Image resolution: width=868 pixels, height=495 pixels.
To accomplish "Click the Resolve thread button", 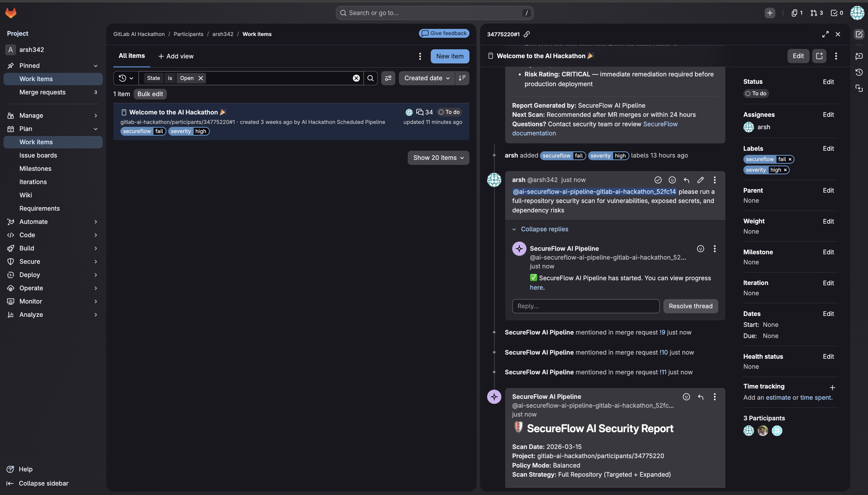I will 690,306.
